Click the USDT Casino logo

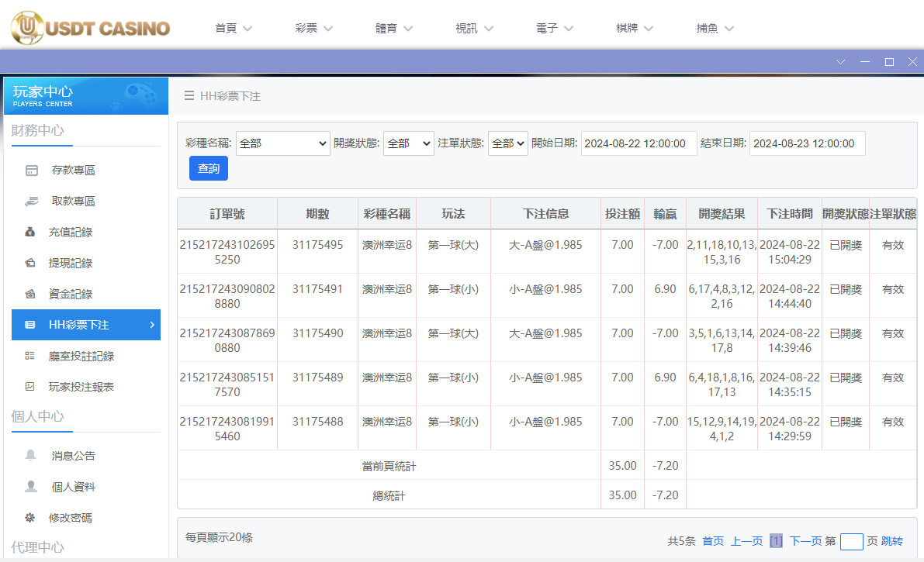pyautogui.click(x=88, y=28)
